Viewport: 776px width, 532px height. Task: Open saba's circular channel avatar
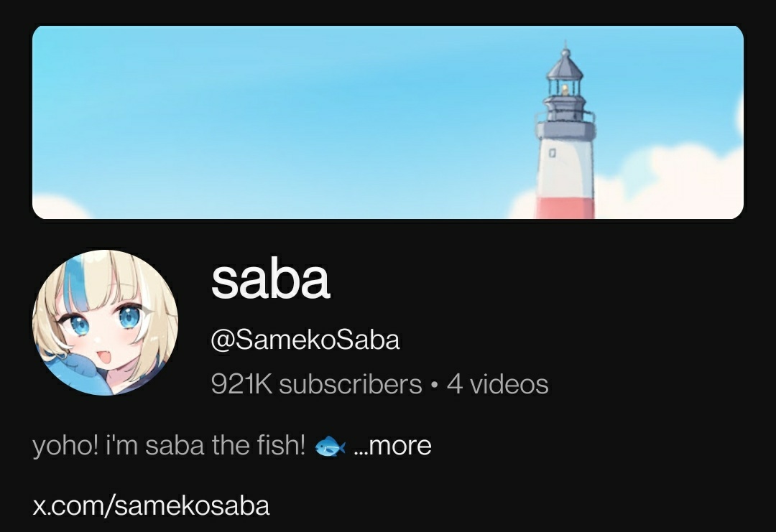(106, 322)
